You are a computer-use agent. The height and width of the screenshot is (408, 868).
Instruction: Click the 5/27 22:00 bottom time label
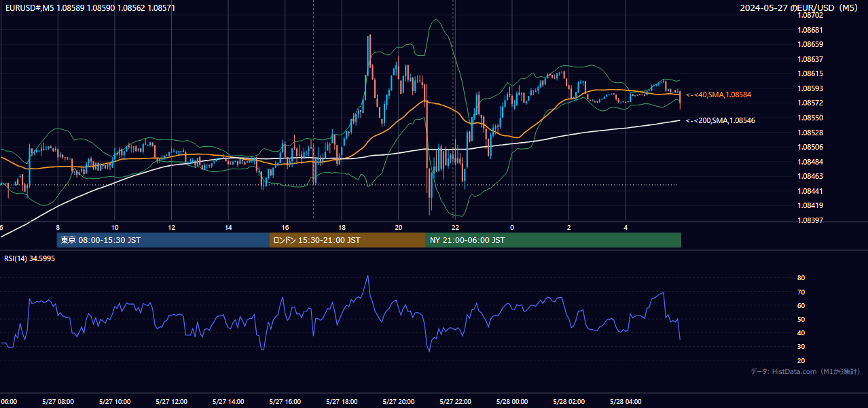[x=456, y=402]
